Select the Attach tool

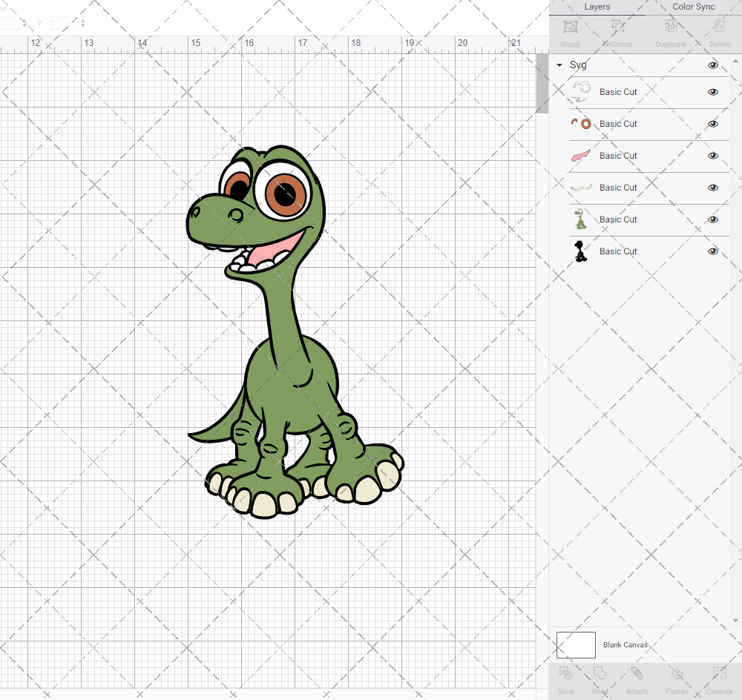637,673
